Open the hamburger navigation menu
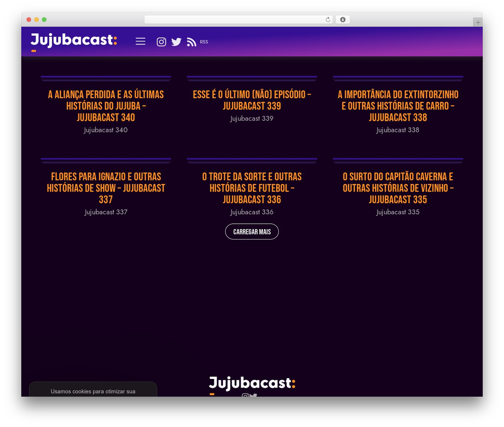Viewport: 504px width, 427px height. tap(141, 41)
